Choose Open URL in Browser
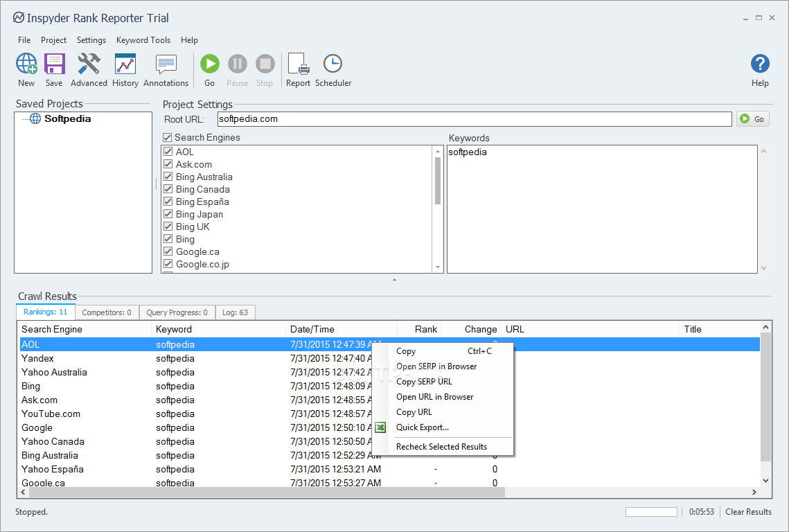The width and height of the screenshot is (789, 532). [443, 397]
